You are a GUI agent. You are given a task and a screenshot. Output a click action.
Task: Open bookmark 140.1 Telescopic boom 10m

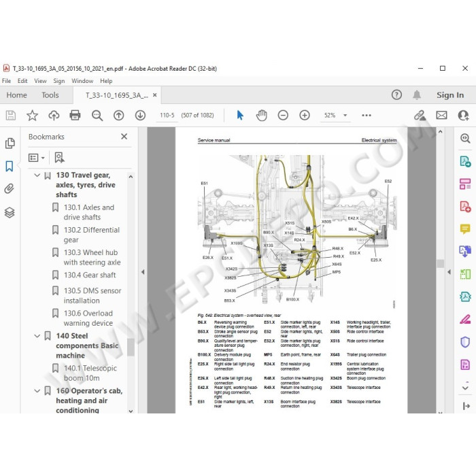[90, 373]
